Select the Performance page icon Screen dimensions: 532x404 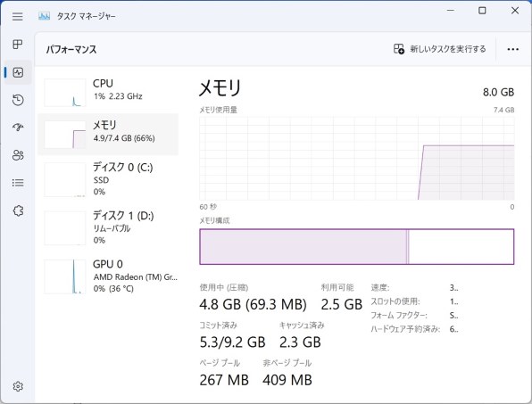[18, 72]
